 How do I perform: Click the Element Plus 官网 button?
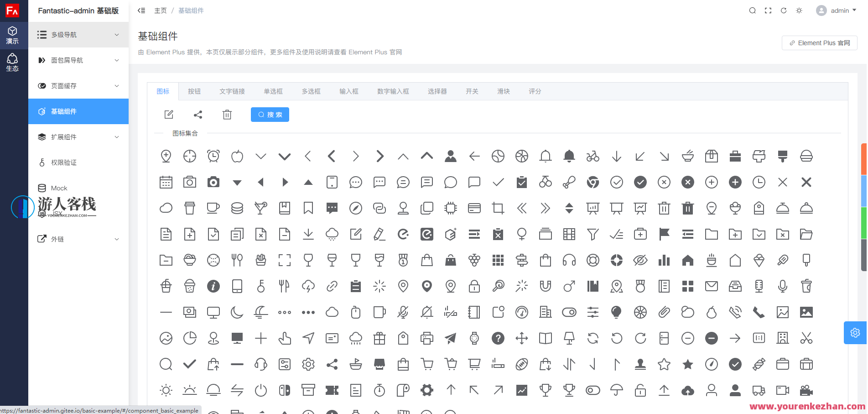819,42
